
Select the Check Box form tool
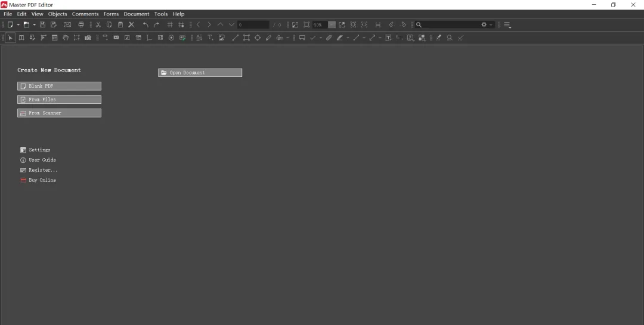tap(128, 38)
